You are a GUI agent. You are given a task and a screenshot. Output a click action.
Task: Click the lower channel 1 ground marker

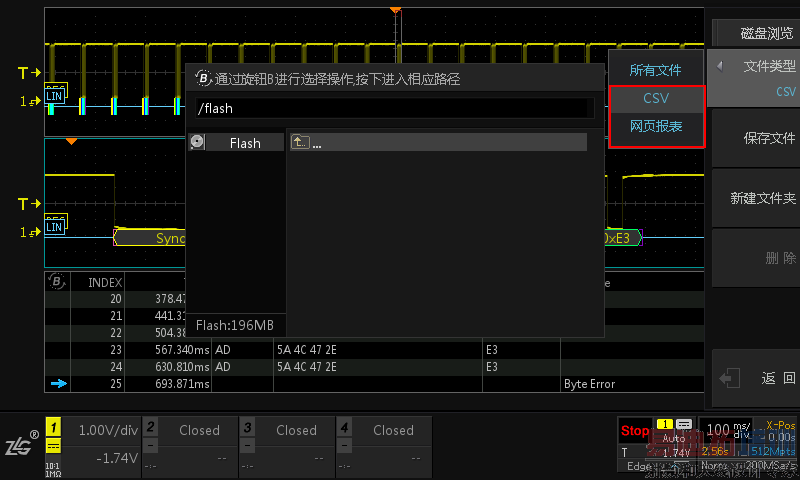30,232
